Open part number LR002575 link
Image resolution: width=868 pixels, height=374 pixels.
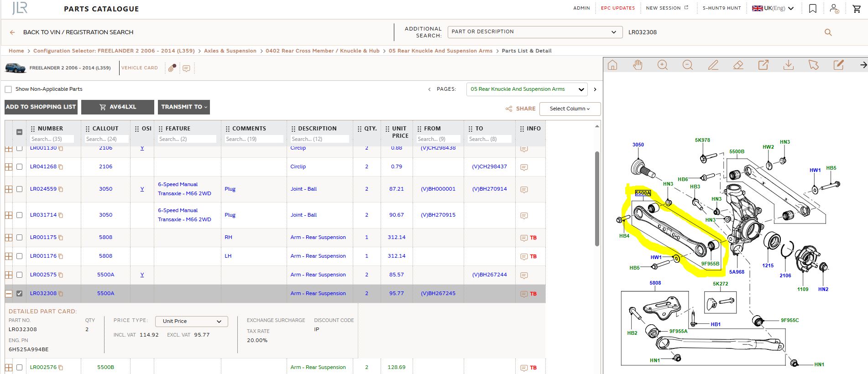pyautogui.click(x=43, y=275)
